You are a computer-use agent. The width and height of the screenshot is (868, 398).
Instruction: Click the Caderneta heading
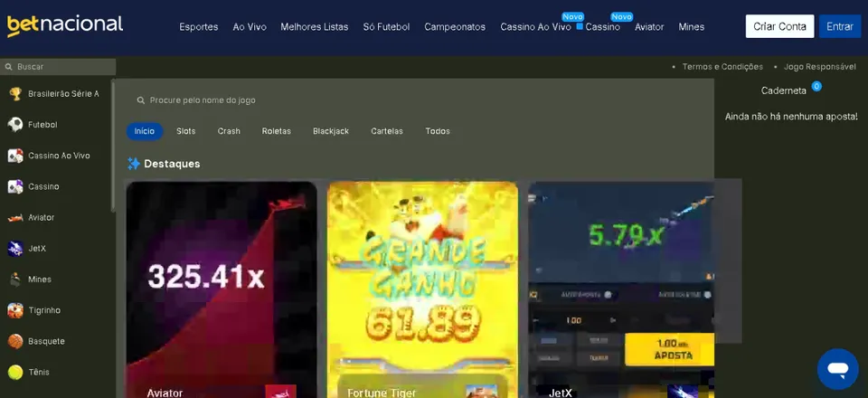click(x=783, y=90)
